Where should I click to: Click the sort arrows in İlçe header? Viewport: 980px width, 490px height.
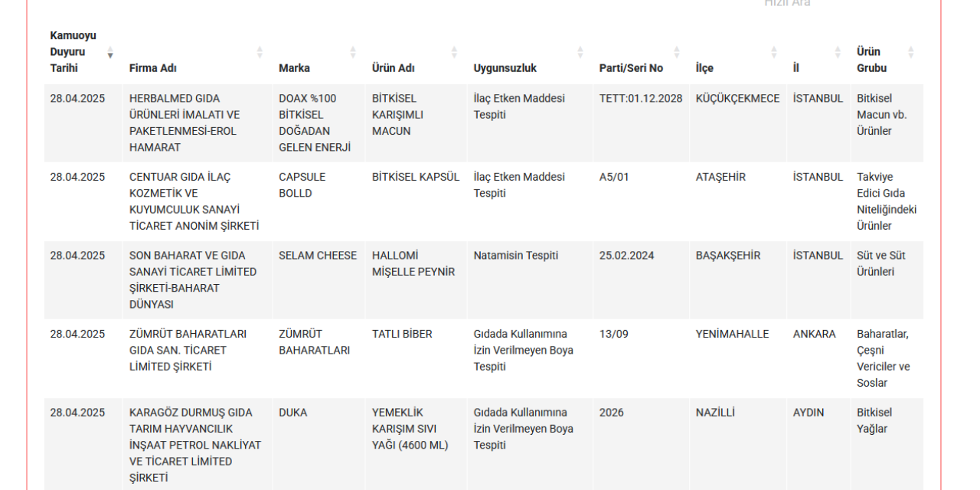774,52
